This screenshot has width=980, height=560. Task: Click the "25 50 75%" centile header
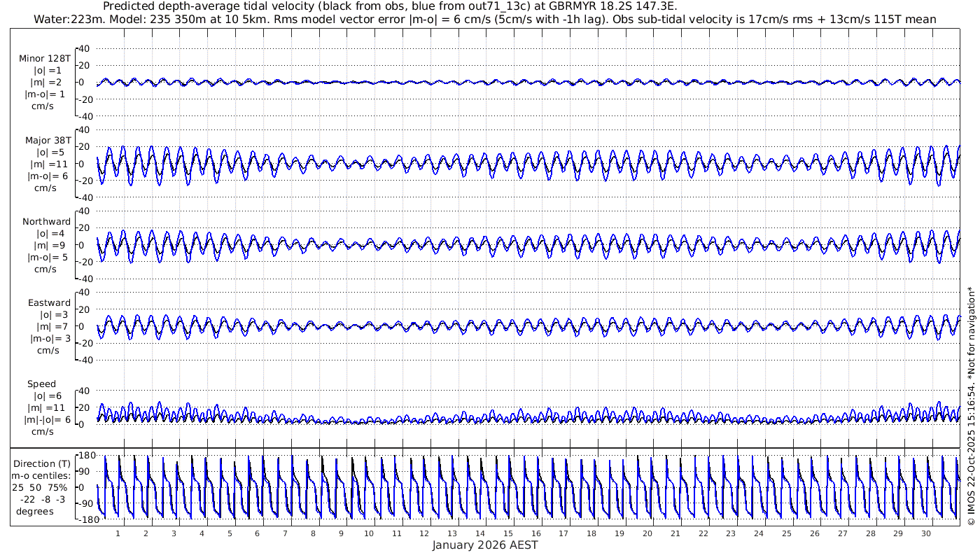point(39,487)
